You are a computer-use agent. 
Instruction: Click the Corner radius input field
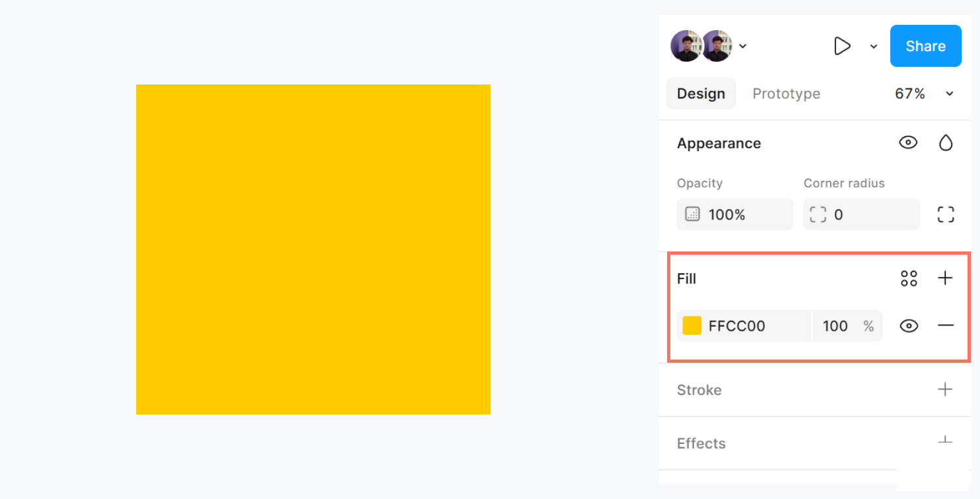click(x=861, y=214)
